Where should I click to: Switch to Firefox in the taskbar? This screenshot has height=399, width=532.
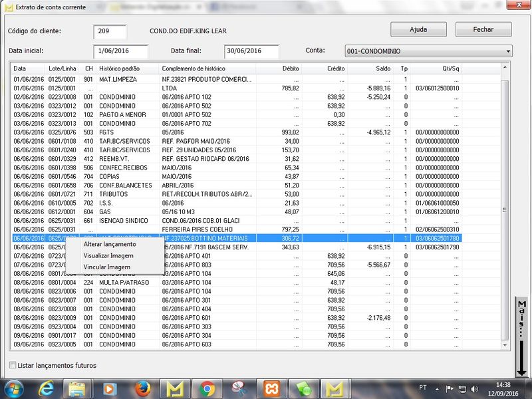(x=142, y=387)
